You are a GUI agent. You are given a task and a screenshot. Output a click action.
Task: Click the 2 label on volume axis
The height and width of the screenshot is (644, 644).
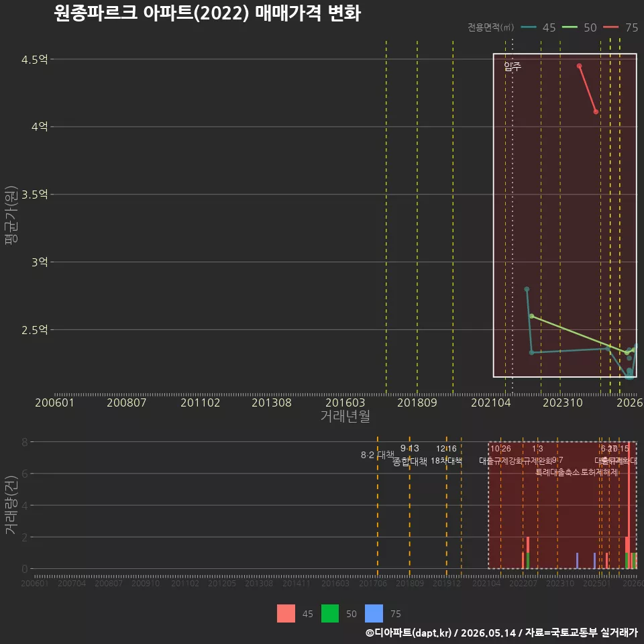click(25, 537)
